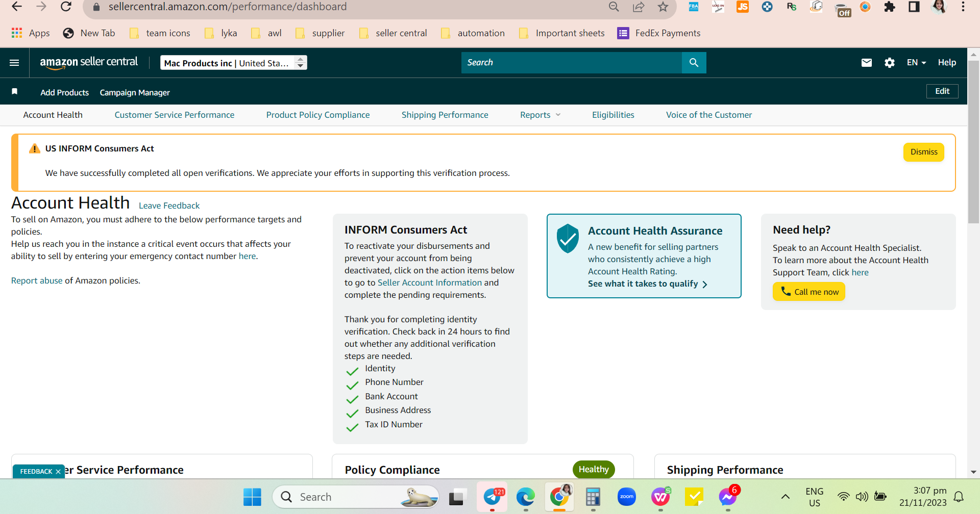Open the messages envelope icon

[867, 63]
